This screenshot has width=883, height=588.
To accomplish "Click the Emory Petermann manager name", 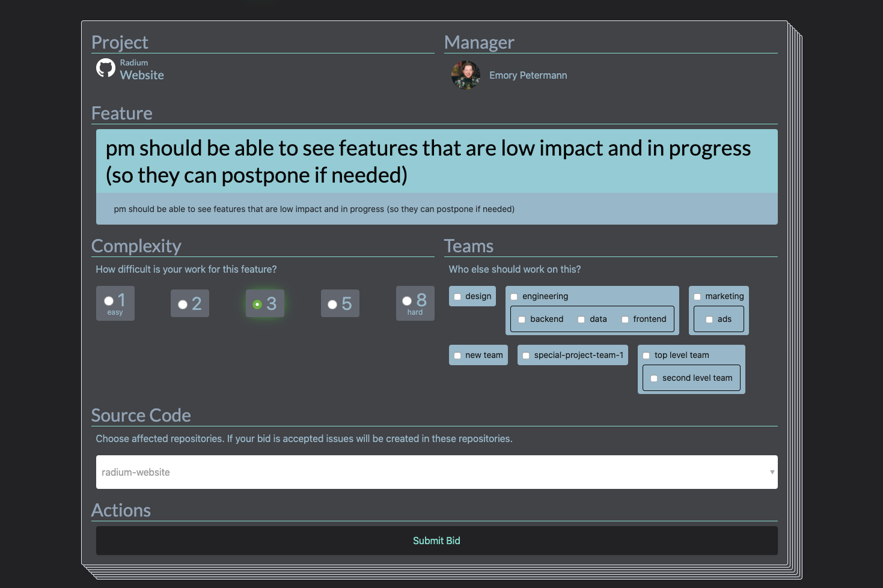I will pyautogui.click(x=528, y=75).
